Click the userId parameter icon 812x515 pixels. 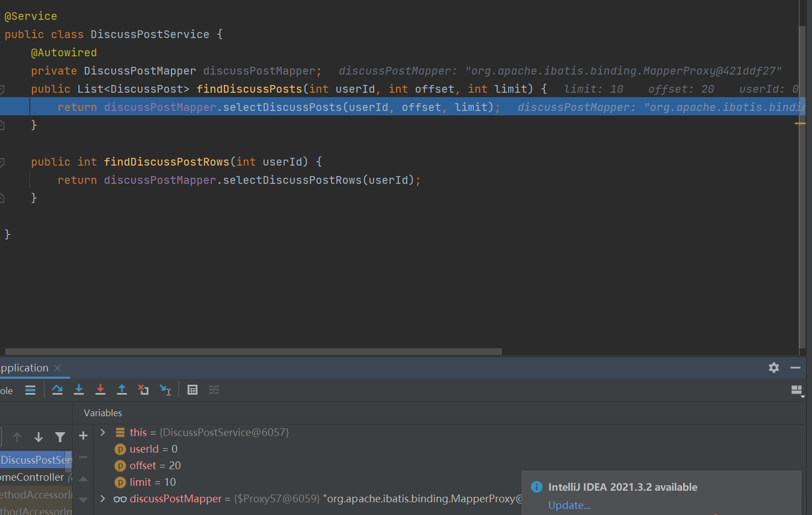tap(120, 449)
